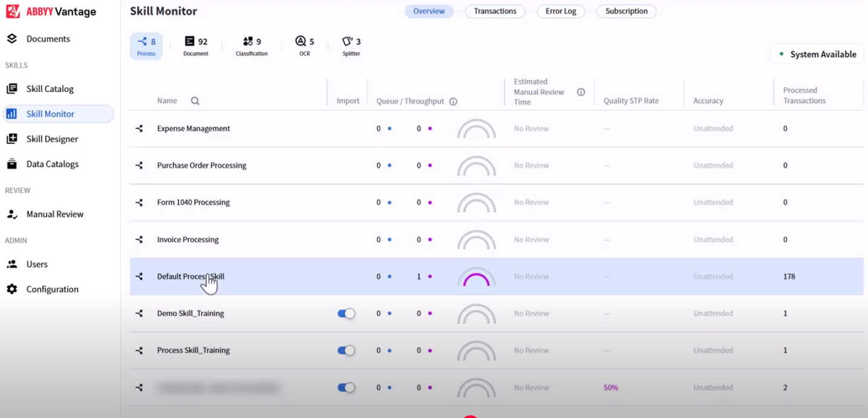868x418 pixels.
Task: Click the Skill Designer plus icon
Action: pos(11,139)
